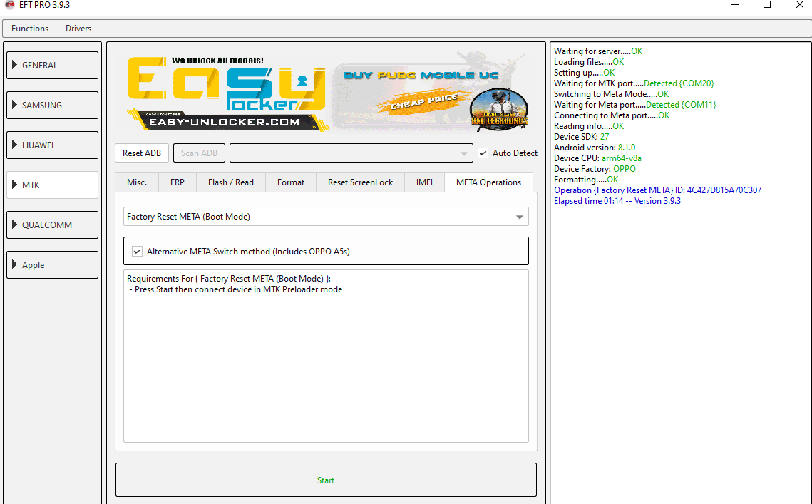Switch to the Reset ScreenLock tab
Screen dimensions: 812x504
[x=361, y=182]
